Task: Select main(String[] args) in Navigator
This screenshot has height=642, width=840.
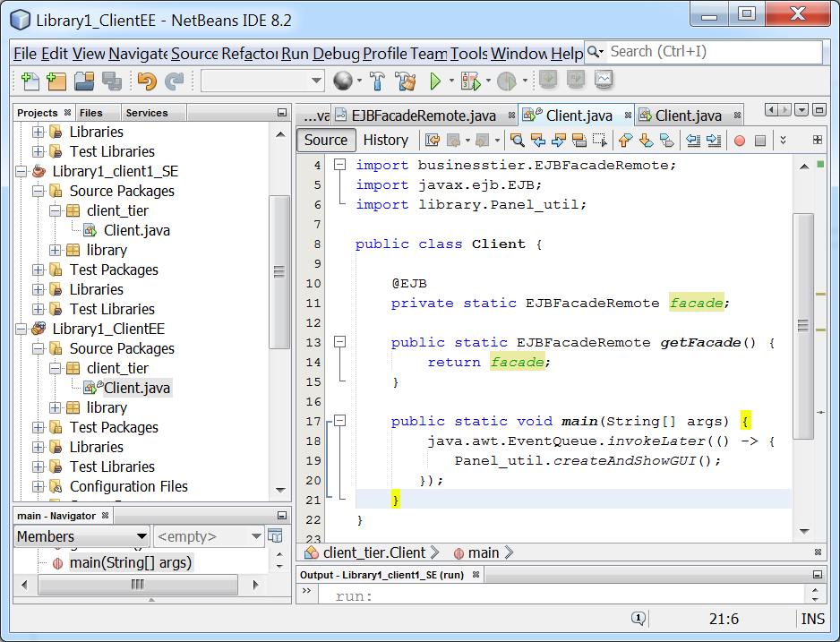Action: (130, 562)
